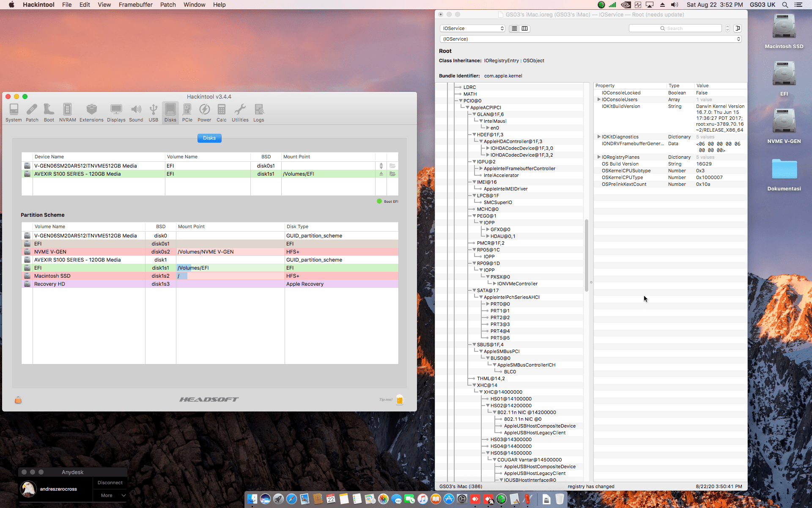Click the Tip me beer icon
The image size is (812, 508).
pyautogui.click(x=400, y=400)
